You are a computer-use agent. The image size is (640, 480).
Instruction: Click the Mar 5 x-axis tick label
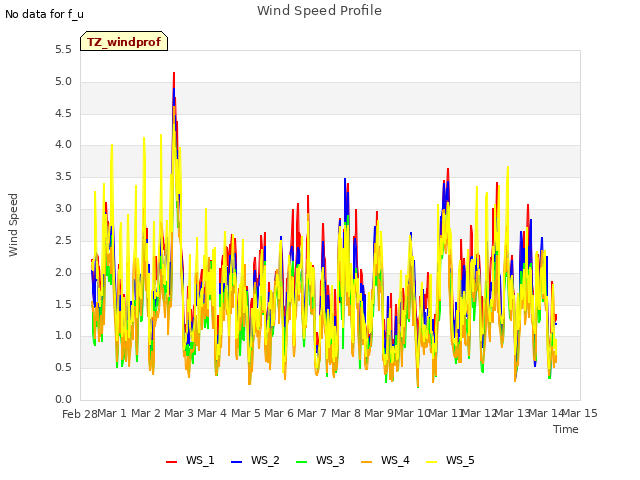pos(246,413)
